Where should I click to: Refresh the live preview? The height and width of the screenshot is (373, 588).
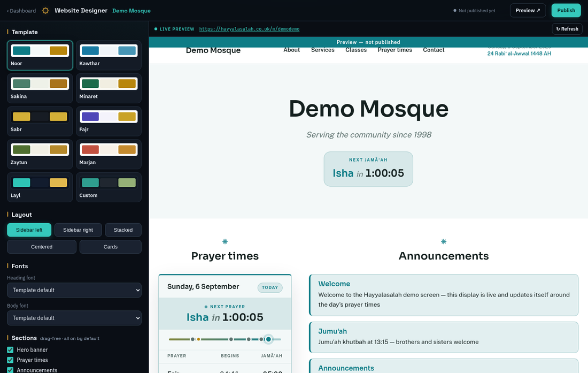pyautogui.click(x=567, y=29)
